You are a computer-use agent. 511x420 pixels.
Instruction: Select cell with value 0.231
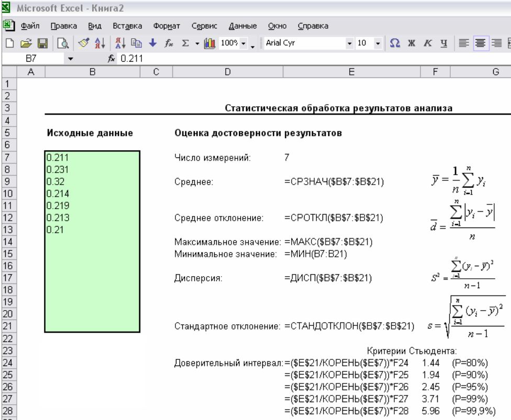[93, 169]
